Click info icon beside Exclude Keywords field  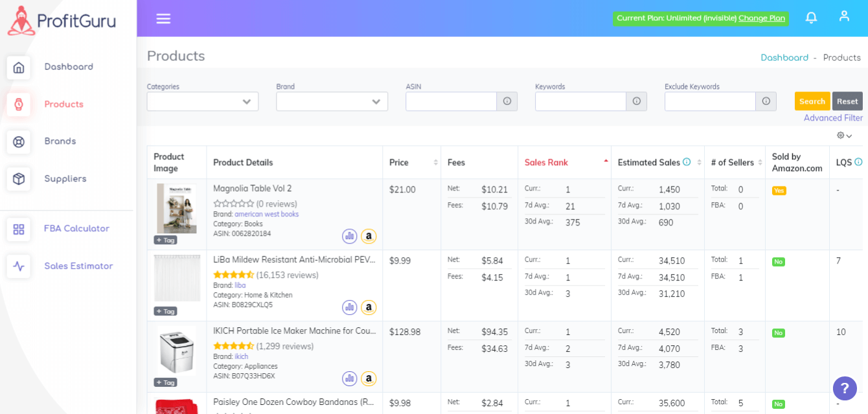coord(766,101)
